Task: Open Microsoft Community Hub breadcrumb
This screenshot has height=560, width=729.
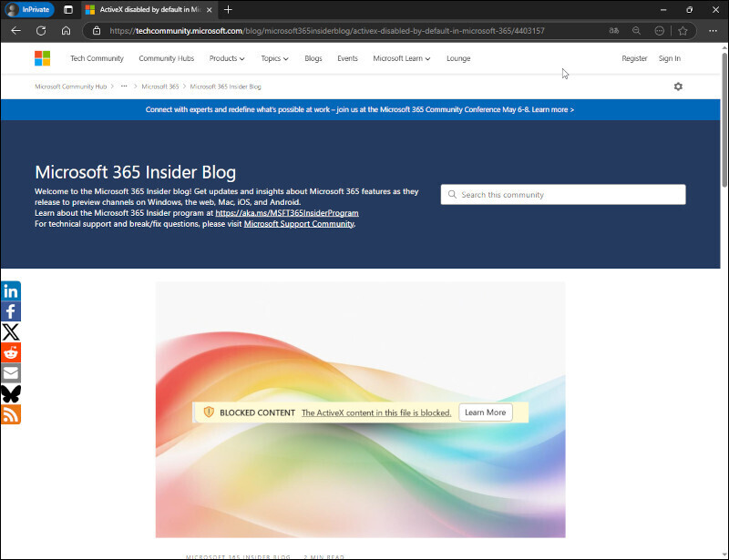Action: pos(71,87)
